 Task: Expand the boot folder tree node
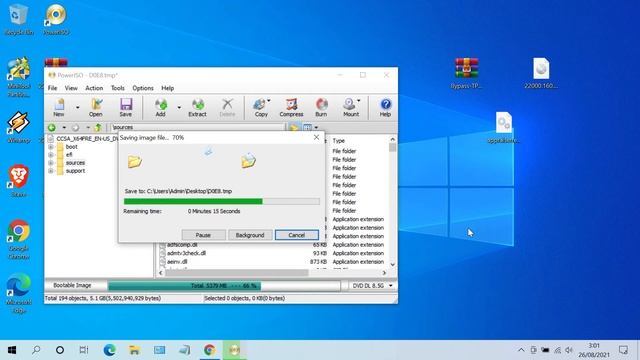(x=51, y=147)
